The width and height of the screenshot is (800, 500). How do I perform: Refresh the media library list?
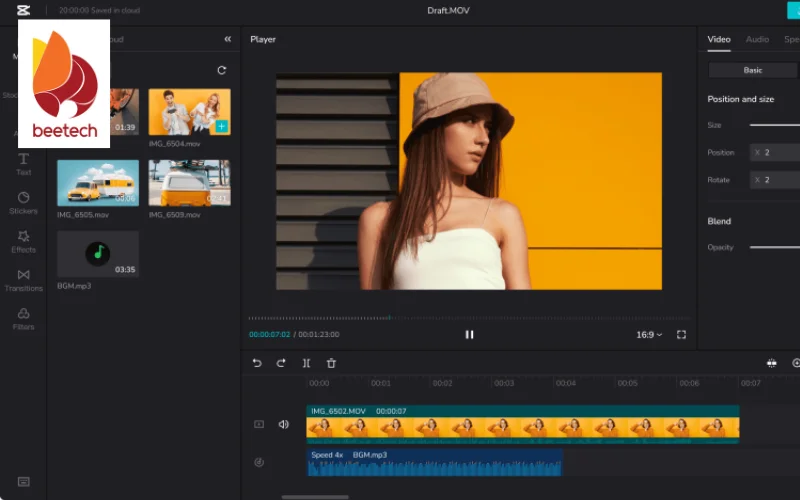pos(221,70)
